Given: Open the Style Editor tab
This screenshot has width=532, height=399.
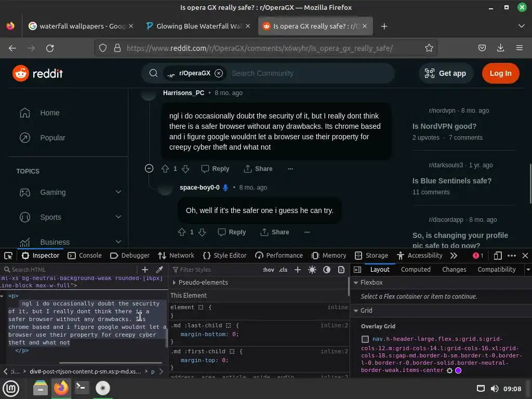Looking at the screenshot, I should [x=224, y=256].
